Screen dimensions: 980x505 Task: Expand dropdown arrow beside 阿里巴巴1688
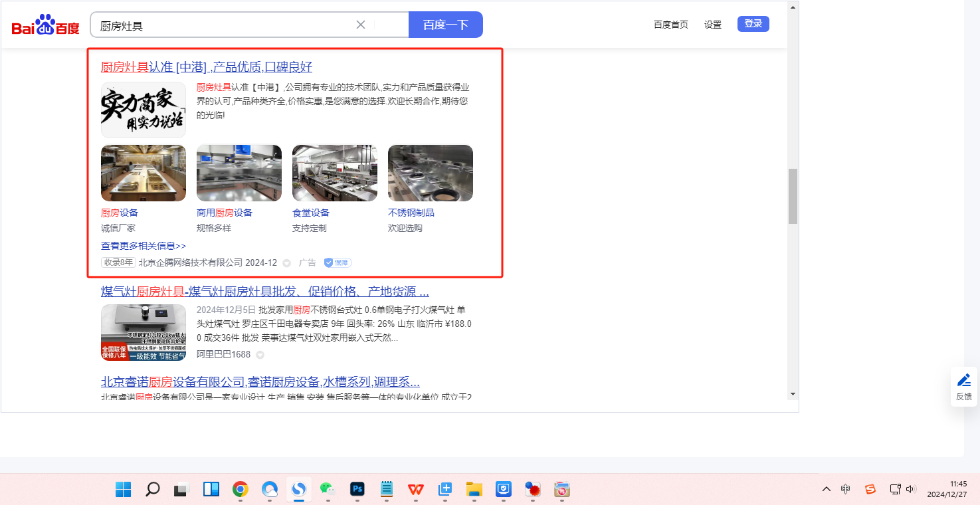coord(260,355)
